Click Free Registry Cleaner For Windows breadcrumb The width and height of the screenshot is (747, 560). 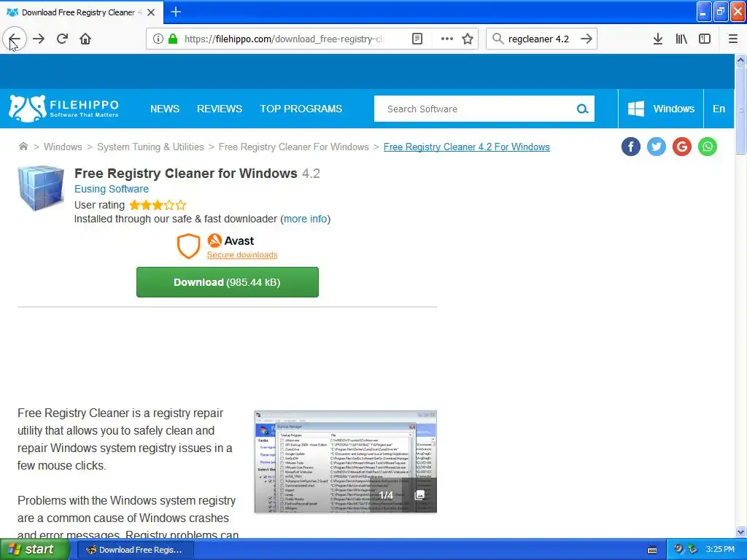point(293,147)
